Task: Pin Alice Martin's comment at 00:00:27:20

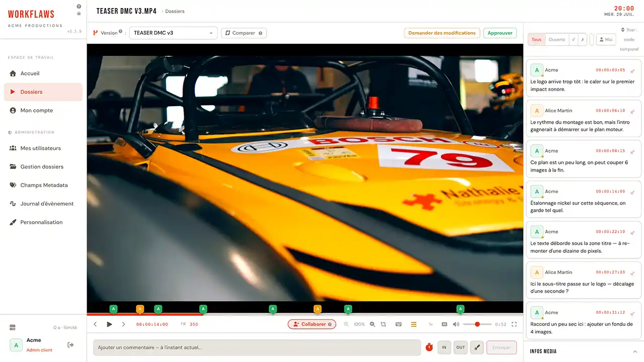Action: coord(632,273)
